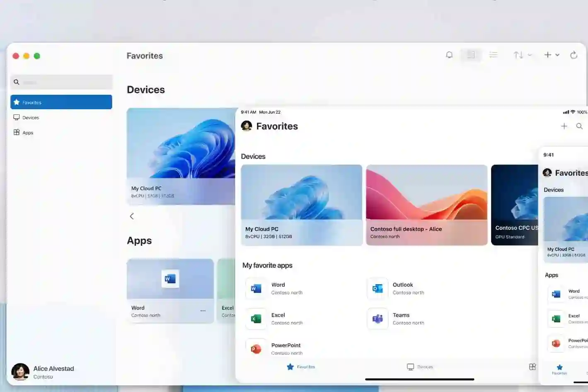Open notifications bell in Mac toolbar

coord(449,55)
